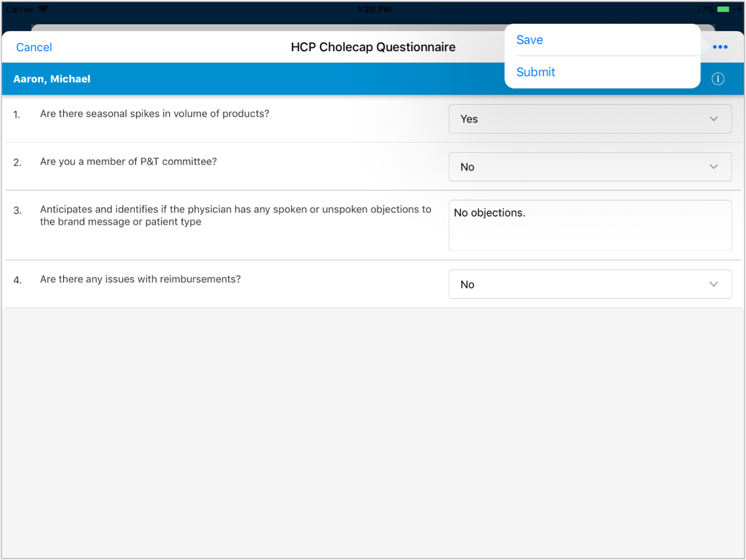Click the chevron arrow on seasonal spikes dropdown
This screenshot has width=746, height=560.
714,119
